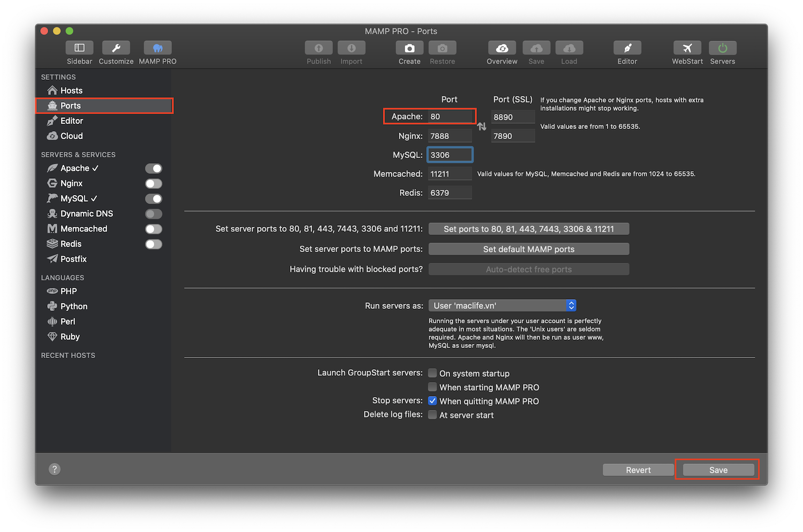Click the WebStart airplane icon
This screenshot has height=532, width=803.
[687, 48]
